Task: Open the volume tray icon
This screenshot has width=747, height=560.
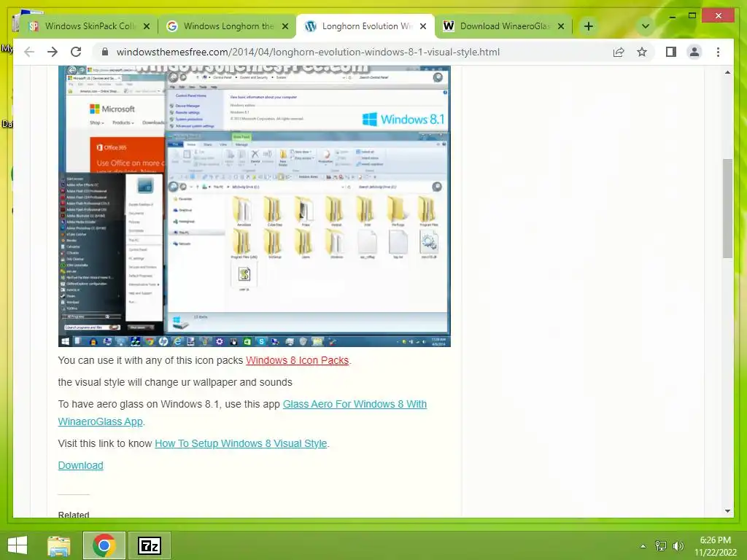Action: 678,545
